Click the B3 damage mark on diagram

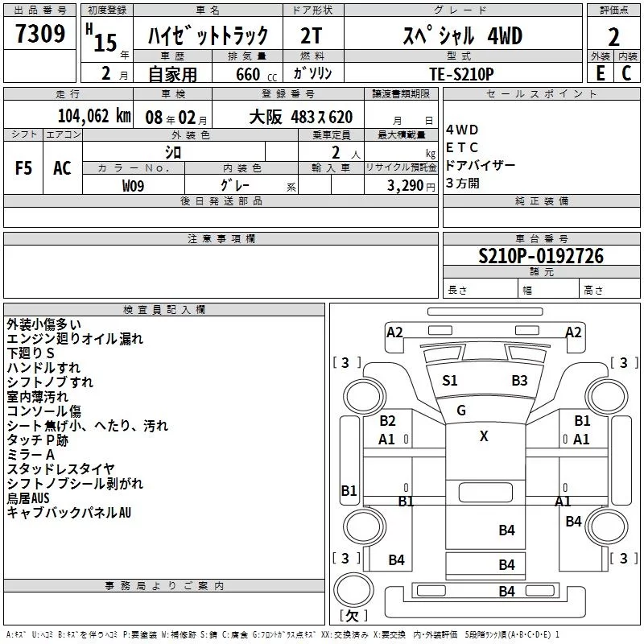click(519, 381)
